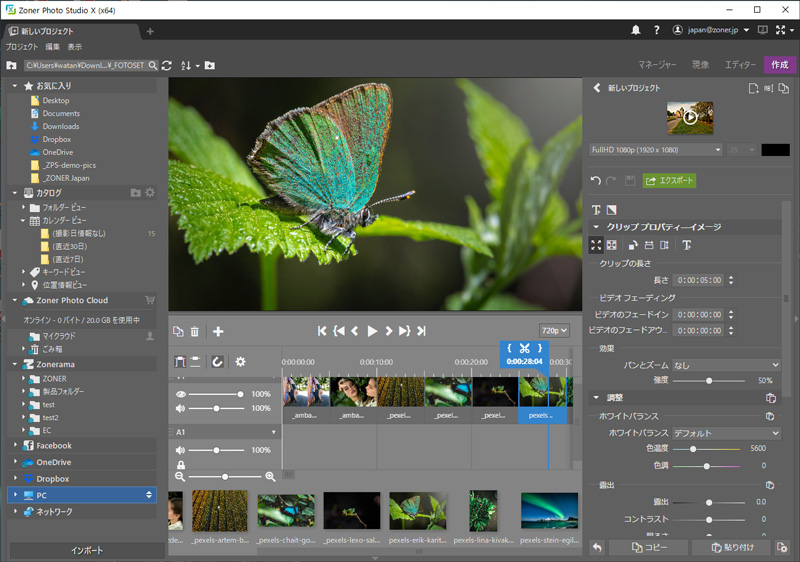Open the notifications bell icon
Image resolution: width=800 pixels, height=562 pixels.
click(x=636, y=30)
